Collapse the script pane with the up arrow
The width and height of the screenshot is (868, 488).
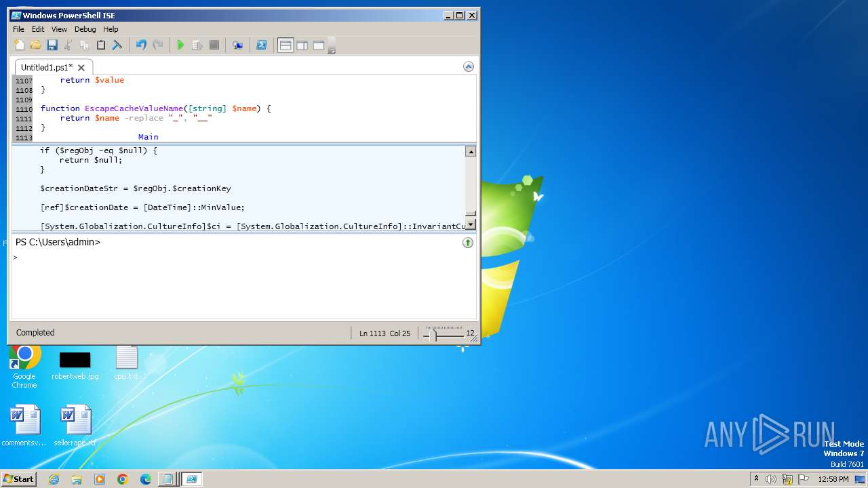tap(468, 66)
